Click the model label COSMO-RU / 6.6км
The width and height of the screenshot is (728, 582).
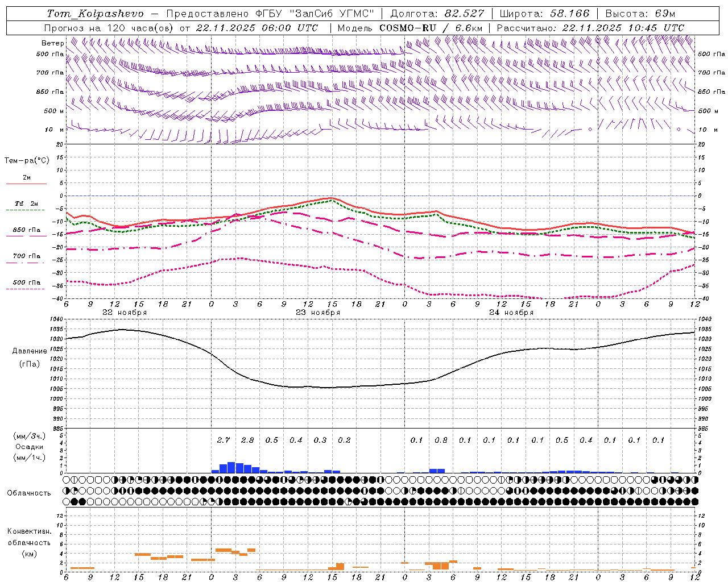(431, 28)
